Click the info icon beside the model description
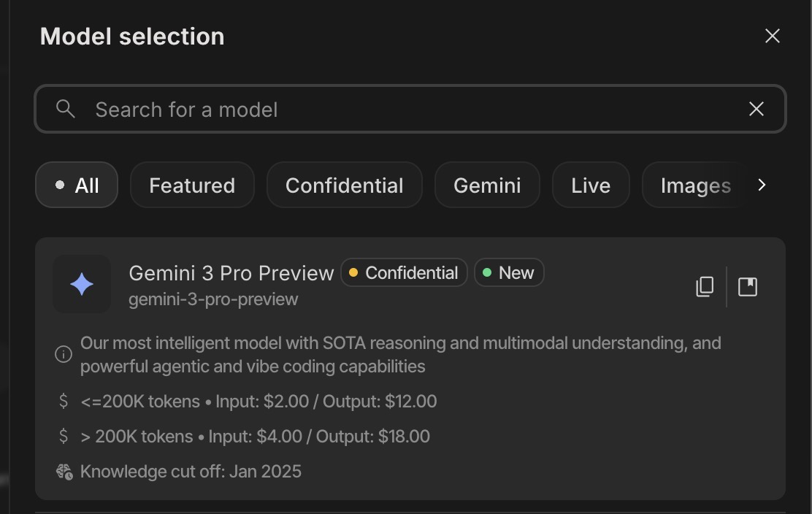This screenshot has width=812, height=514. point(64,355)
